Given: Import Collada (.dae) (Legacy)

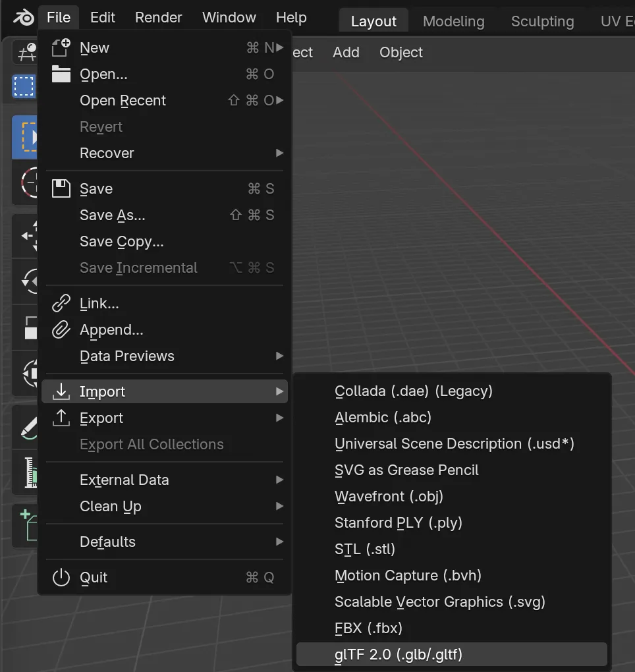Looking at the screenshot, I should [x=452, y=391].
